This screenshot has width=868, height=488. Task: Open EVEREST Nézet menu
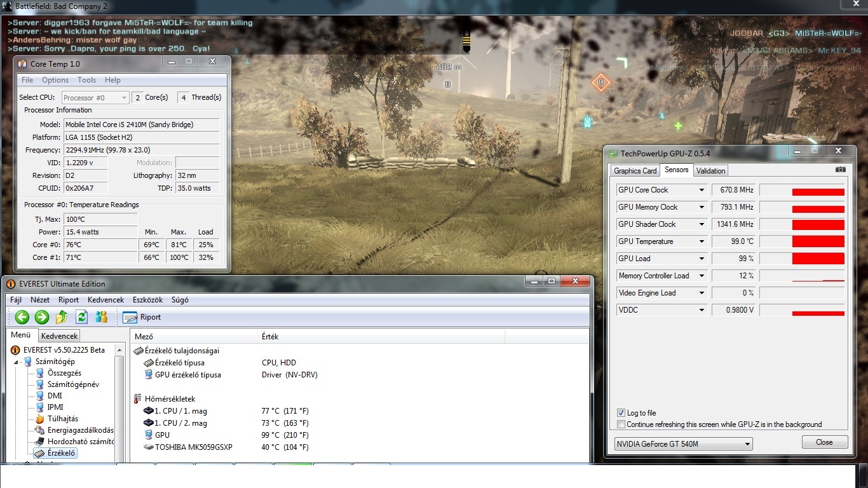coord(40,300)
